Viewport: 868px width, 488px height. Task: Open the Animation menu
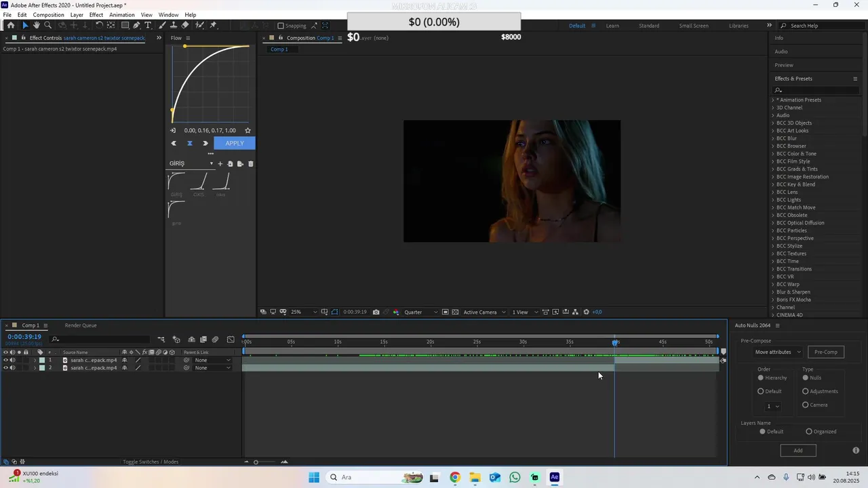tap(122, 15)
